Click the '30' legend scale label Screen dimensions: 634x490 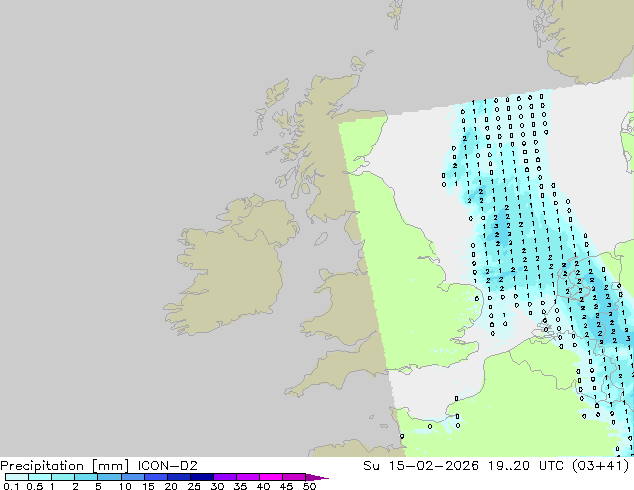click(217, 486)
